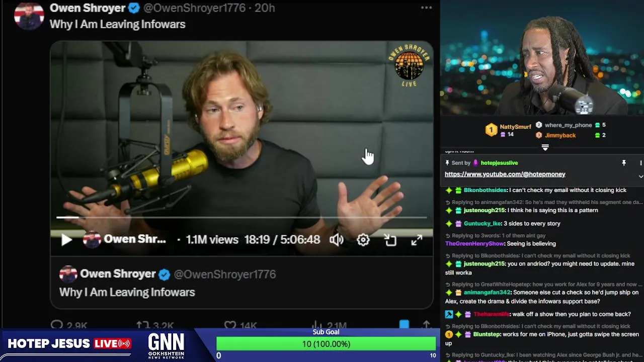Open pinned message options kebab menu
The height and width of the screenshot is (362, 644).
640,163
